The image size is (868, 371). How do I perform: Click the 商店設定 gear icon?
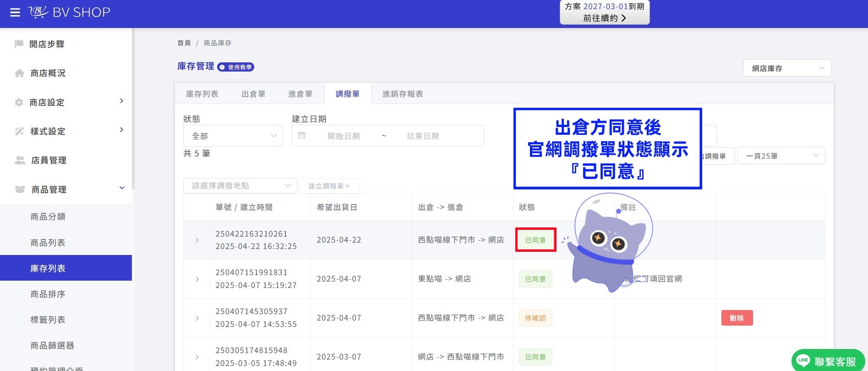(19, 102)
